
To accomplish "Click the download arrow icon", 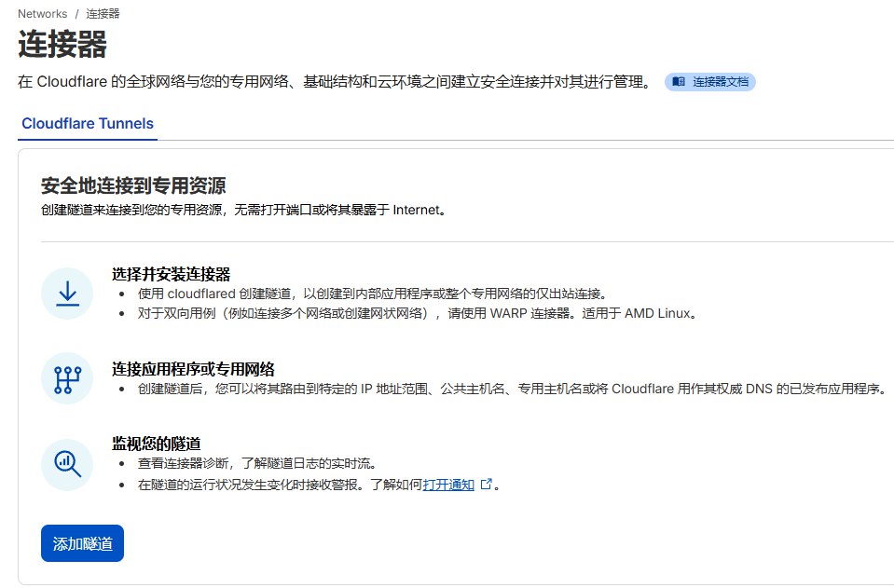I will (x=67, y=294).
